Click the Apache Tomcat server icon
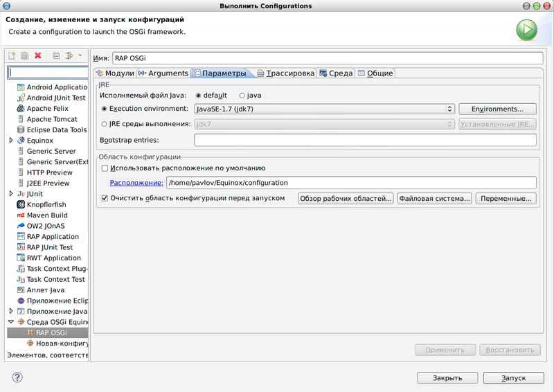 pos(21,119)
